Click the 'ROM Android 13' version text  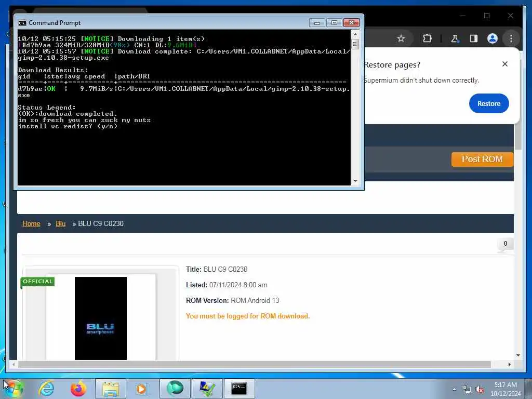click(x=255, y=301)
